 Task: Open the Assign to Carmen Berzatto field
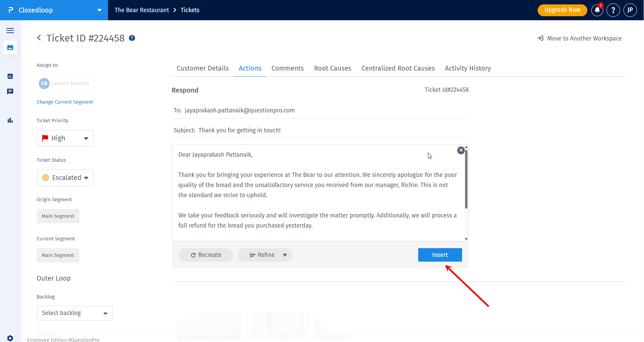(65, 83)
